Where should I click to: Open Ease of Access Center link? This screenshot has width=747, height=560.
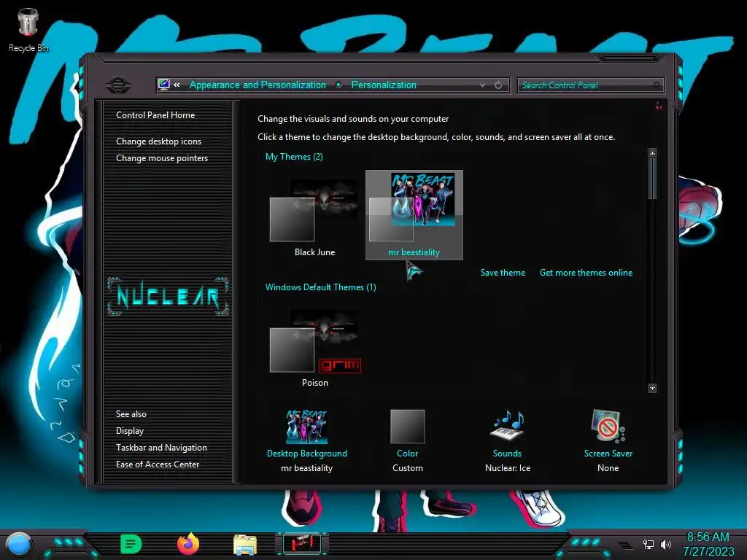(x=158, y=464)
